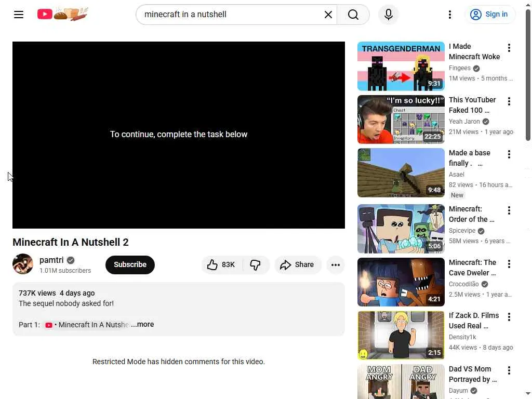Open 'If Zack D. Films Used Real' title link
Screen dimensions: 532x399
coord(474,321)
